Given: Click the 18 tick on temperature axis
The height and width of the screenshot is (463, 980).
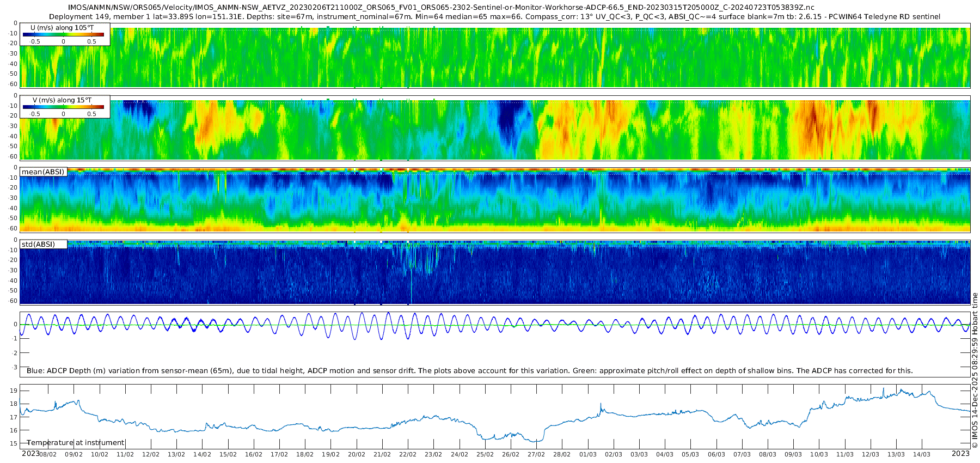Looking at the screenshot, I should (x=14, y=404).
